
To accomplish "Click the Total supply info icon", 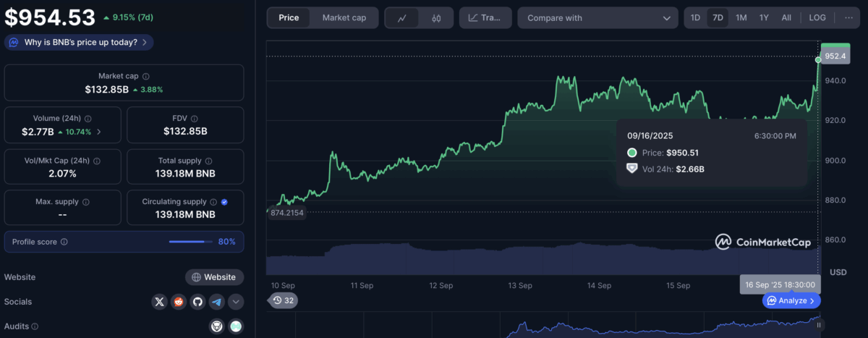I will 208,161.
